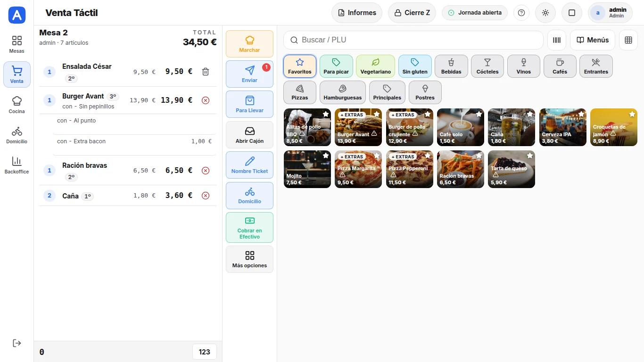644x362 pixels.
Task: Select Favoritos category tab
Action: coord(300,66)
